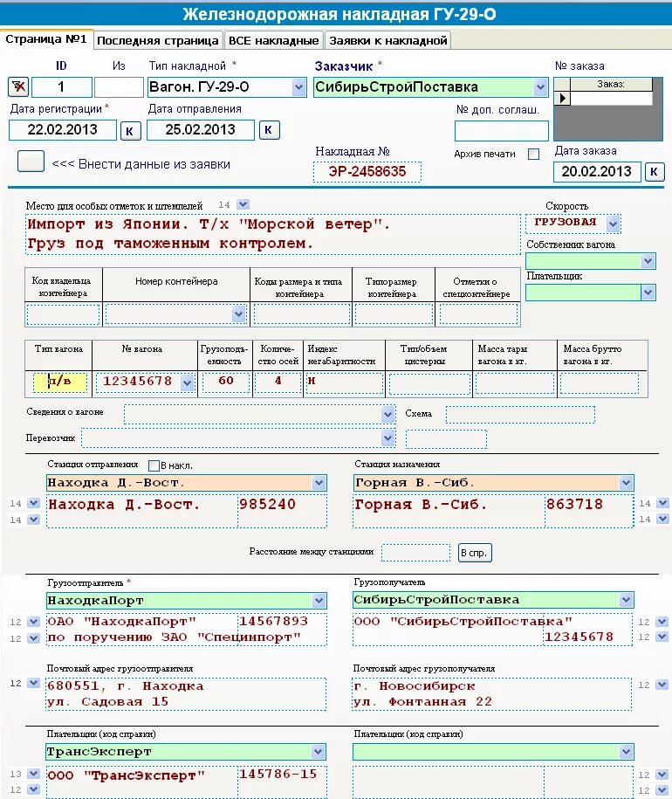Expand departure station Находка Д.-Вост. dropdown

coord(319,483)
